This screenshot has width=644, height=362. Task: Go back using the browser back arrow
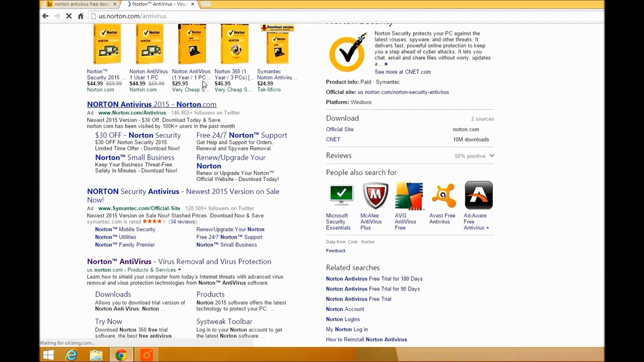tap(45, 16)
